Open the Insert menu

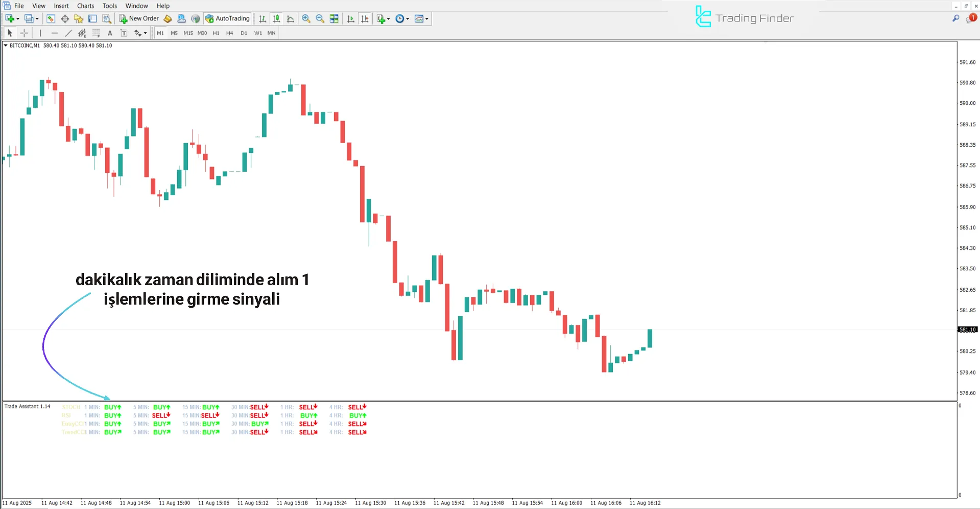[61, 6]
